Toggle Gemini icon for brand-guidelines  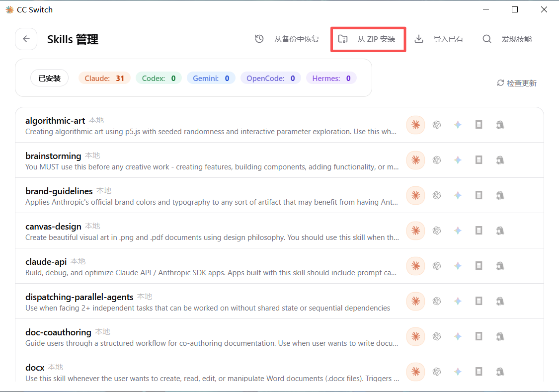tap(458, 195)
